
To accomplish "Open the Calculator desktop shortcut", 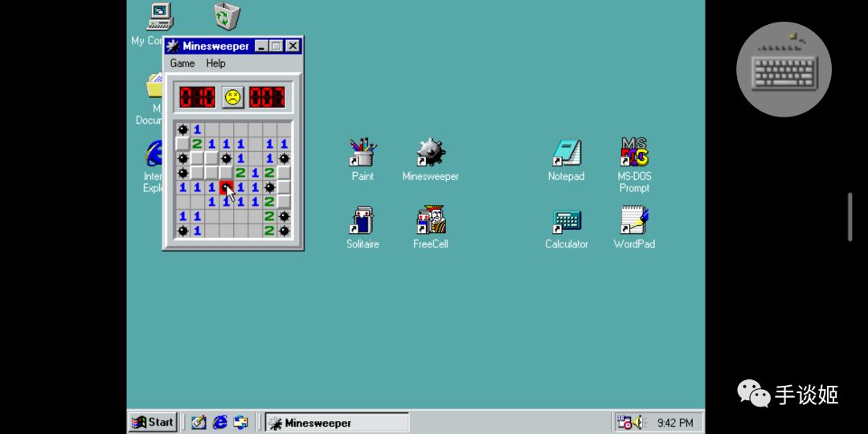I will pos(567,227).
